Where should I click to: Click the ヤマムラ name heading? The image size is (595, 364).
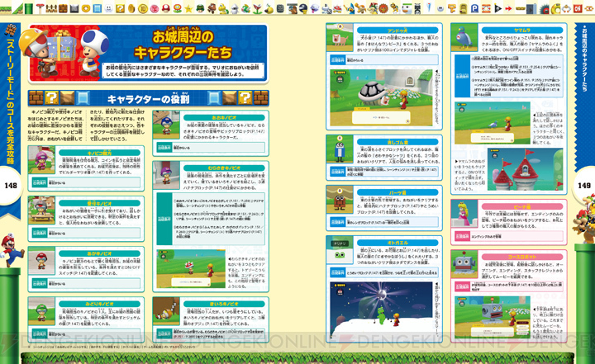click(x=522, y=30)
